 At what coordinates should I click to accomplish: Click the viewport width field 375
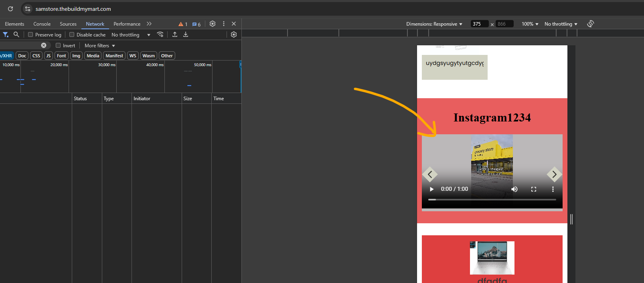(479, 24)
